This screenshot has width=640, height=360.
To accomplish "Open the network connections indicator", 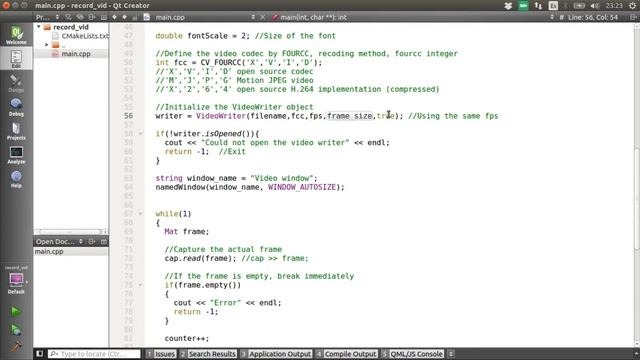I will pyautogui.click(x=538, y=6).
